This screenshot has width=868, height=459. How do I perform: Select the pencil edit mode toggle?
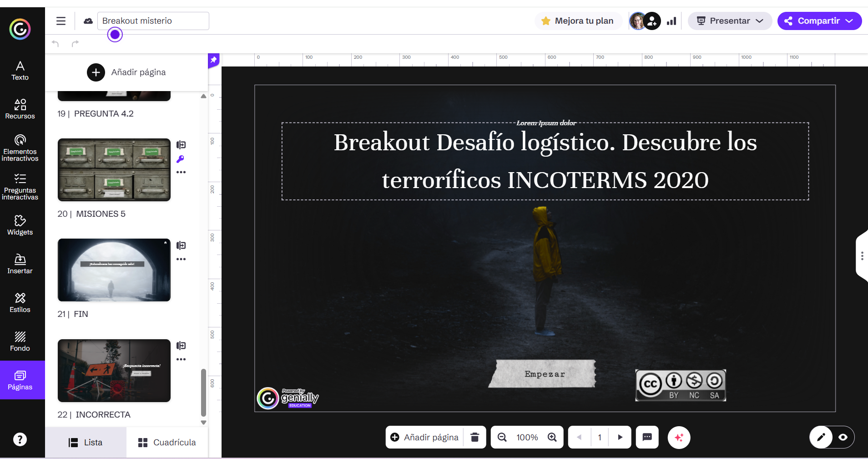(821, 437)
